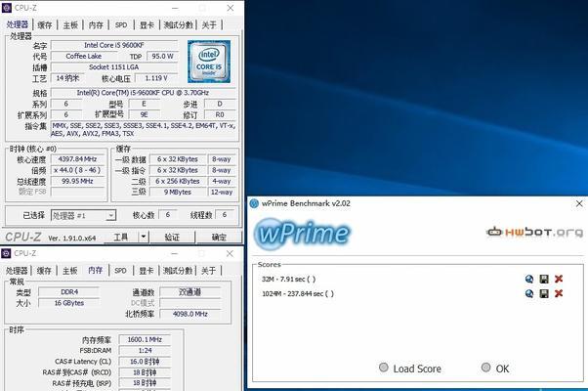
Task: Click the 1.119 V core voltage value
Action: 156,78
